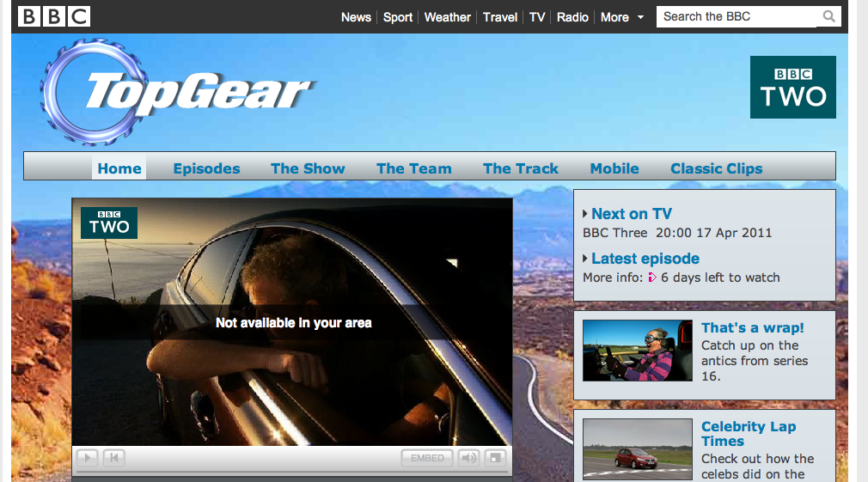Click the search magnifier icon
This screenshot has height=482, width=868.
click(x=828, y=16)
